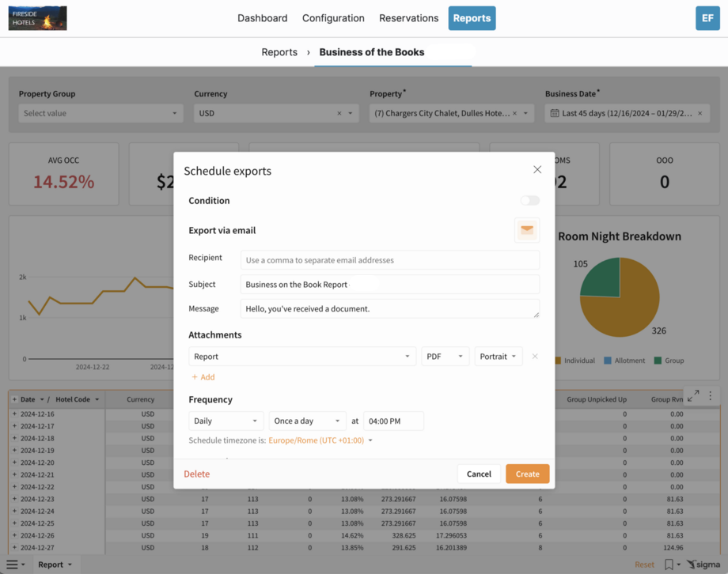Open the Date column header menu

click(42, 399)
